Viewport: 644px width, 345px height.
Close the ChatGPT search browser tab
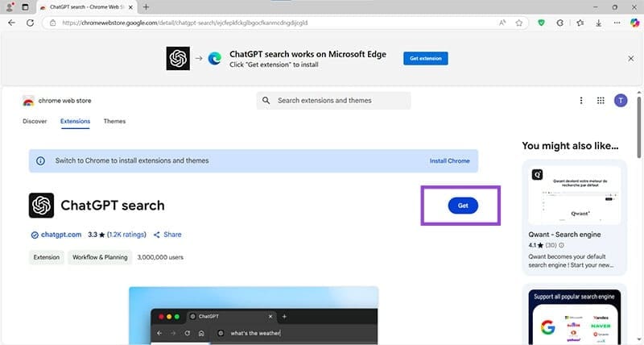130,7
